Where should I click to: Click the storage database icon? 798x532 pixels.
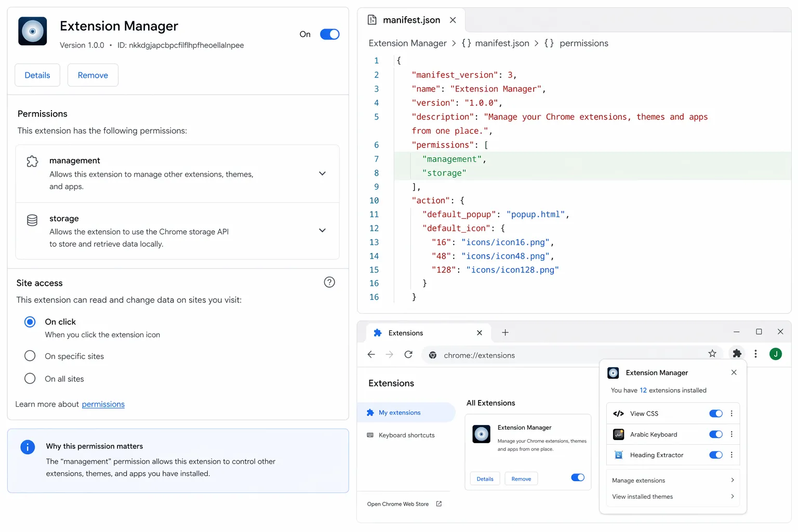point(32,220)
